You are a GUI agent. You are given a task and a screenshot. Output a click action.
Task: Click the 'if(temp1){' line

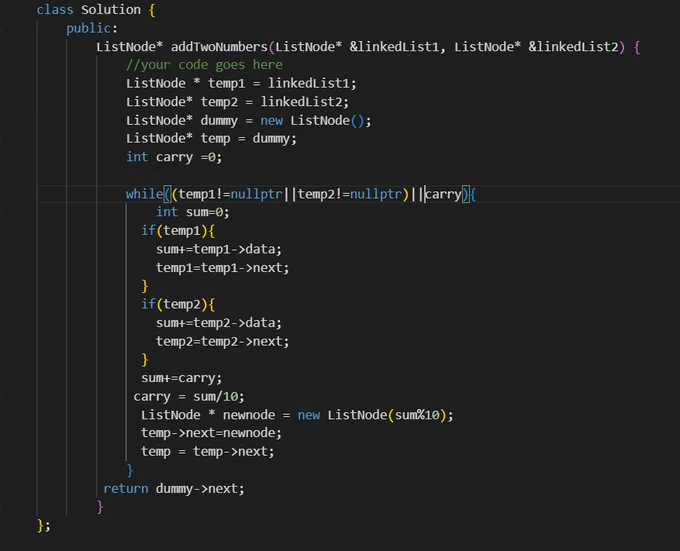178,231
